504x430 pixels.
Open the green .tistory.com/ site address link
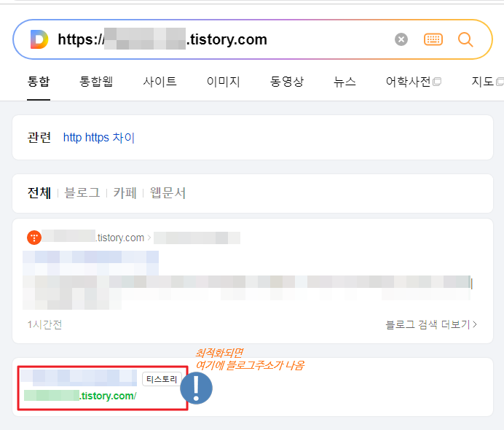[80, 396]
